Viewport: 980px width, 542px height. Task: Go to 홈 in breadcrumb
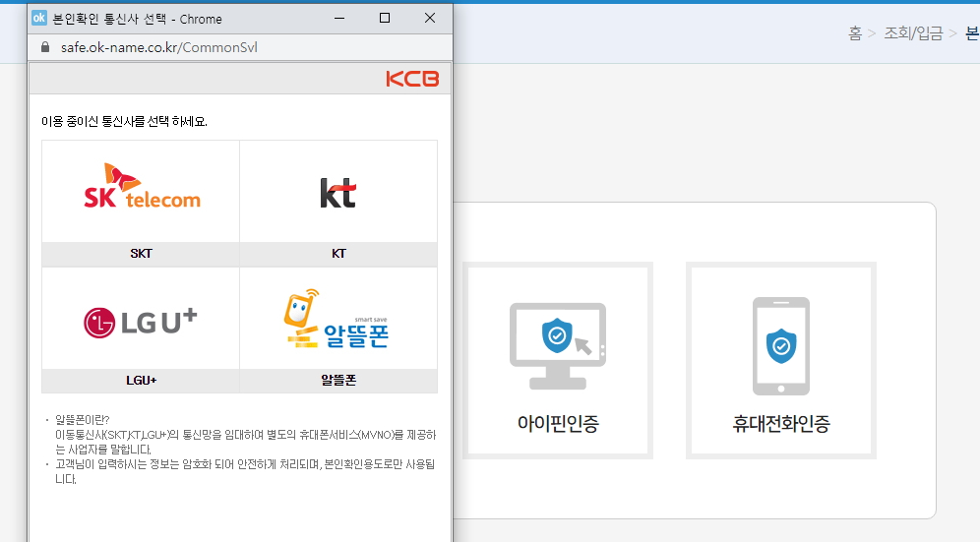pyautogui.click(x=855, y=32)
